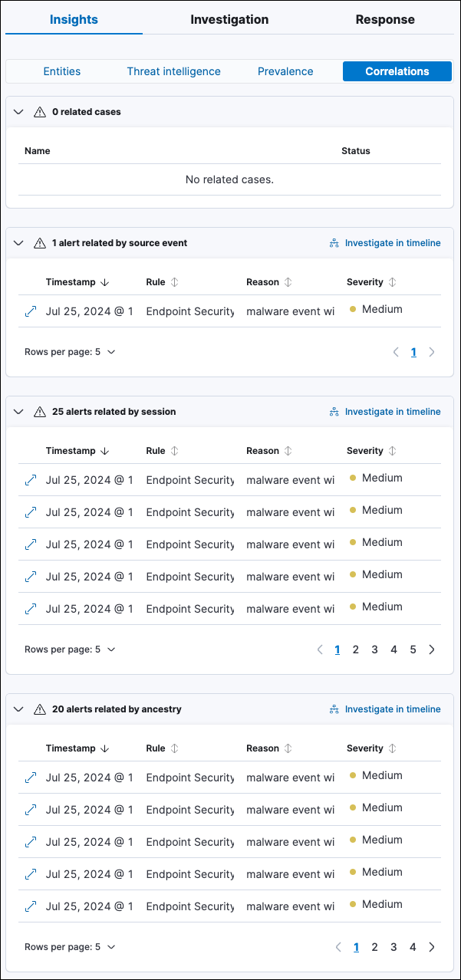
Task: Collapse the 0 related cases section
Action: pyautogui.click(x=19, y=112)
